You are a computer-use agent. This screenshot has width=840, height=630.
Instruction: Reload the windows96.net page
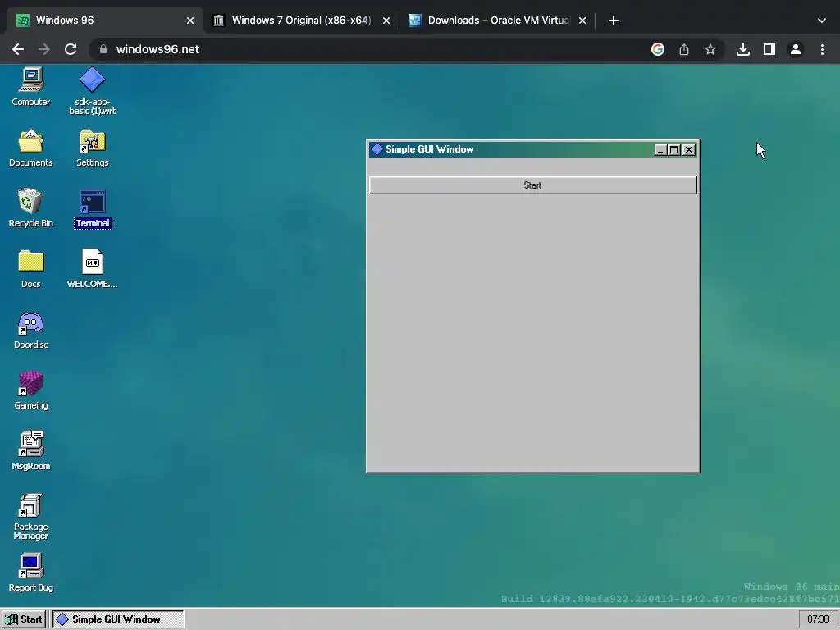pos(71,49)
